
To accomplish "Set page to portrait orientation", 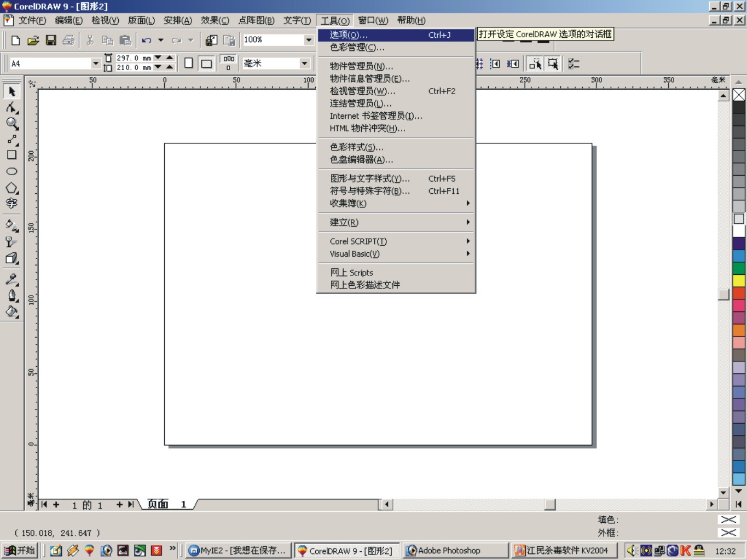I will click(189, 63).
